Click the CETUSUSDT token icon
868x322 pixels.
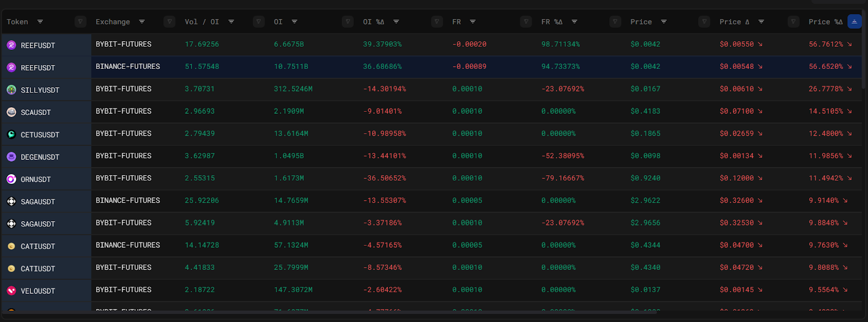point(11,134)
